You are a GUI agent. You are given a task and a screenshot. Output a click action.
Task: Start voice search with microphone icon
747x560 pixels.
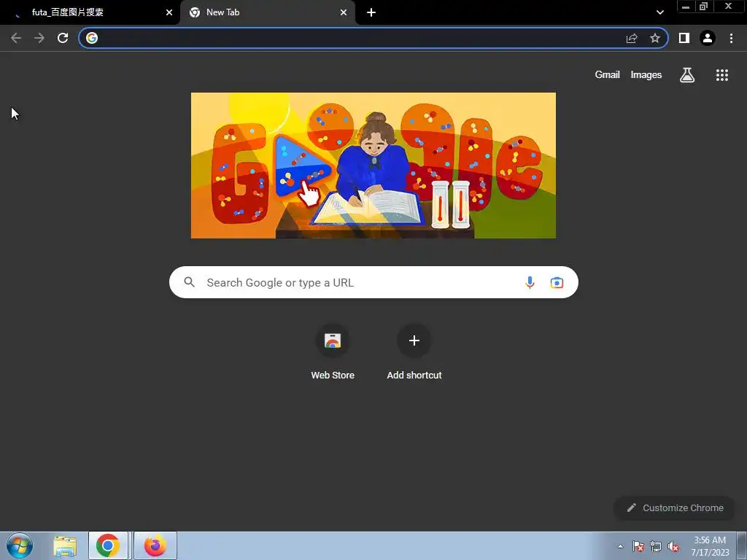click(530, 282)
